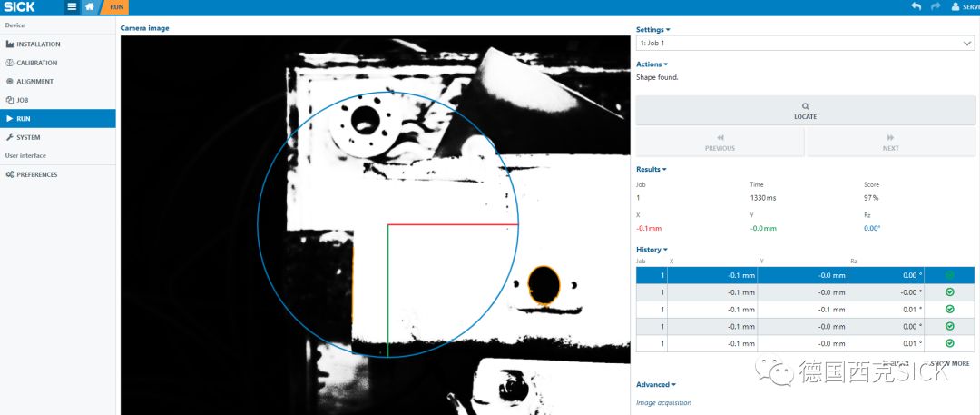The width and height of the screenshot is (980, 415).
Task: Collapse the History section
Action: click(x=652, y=250)
